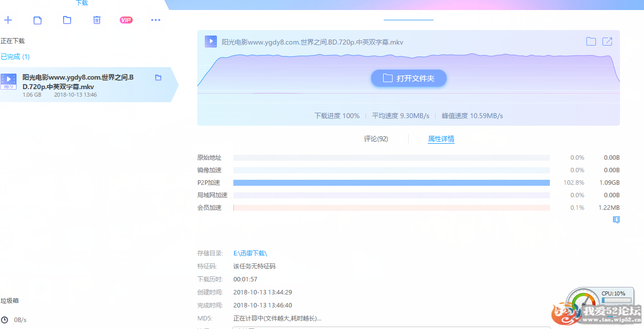Switch to the 评论(92) tab

(x=376, y=139)
